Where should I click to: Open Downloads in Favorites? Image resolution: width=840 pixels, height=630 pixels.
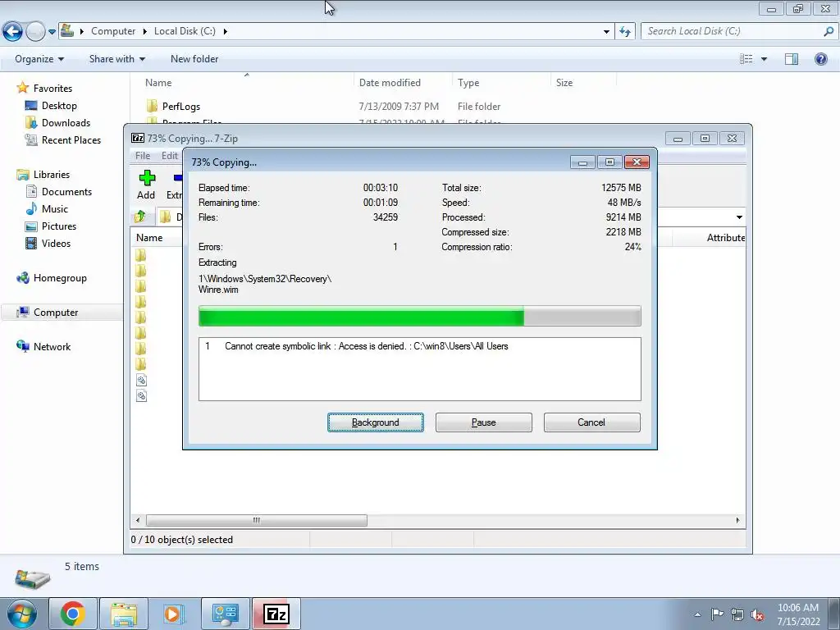click(x=66, y=123)
